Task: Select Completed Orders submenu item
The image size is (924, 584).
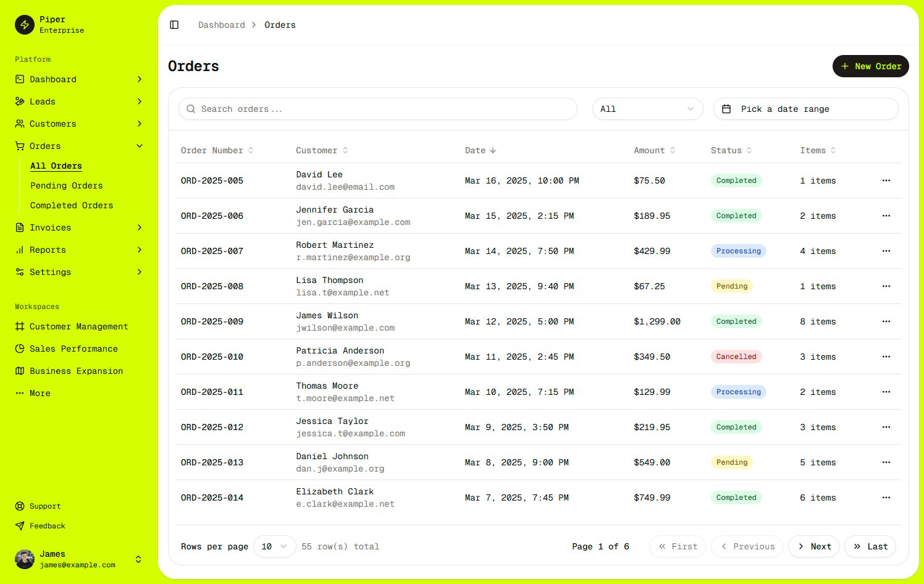Action: [x=72, y=205]
